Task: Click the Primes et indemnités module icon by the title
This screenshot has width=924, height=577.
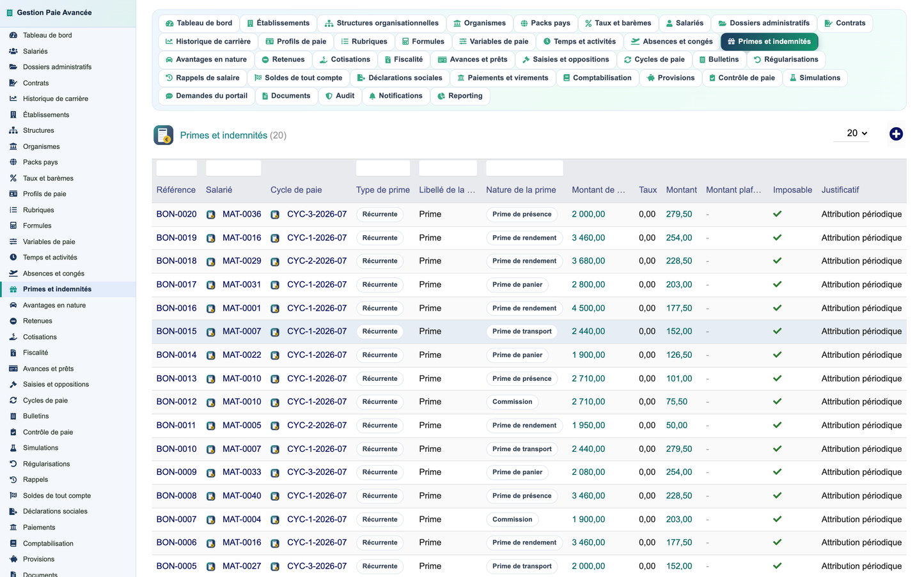Action: point(164,135)
